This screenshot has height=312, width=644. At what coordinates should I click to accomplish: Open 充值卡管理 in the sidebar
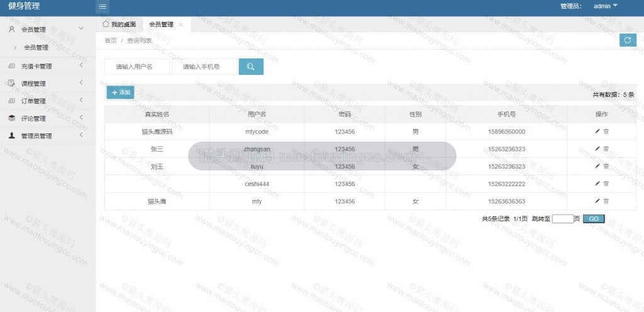coord(36,67)
